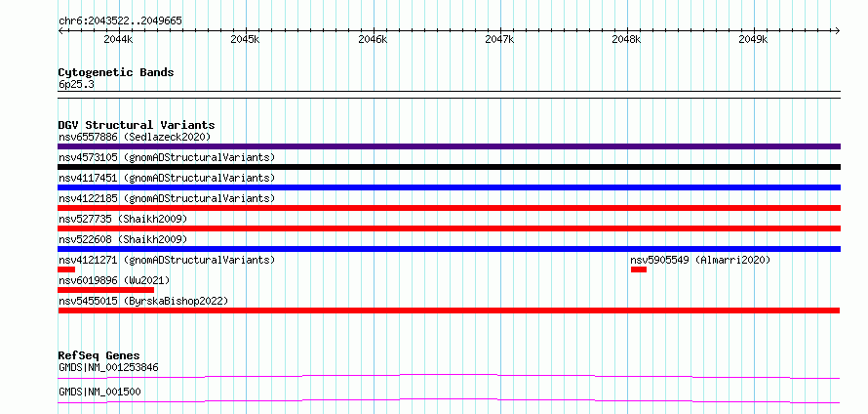Viewport: 868px width, 414px height.
Task: Click the 2049k ruler position
Action: [x=754, y=40]
